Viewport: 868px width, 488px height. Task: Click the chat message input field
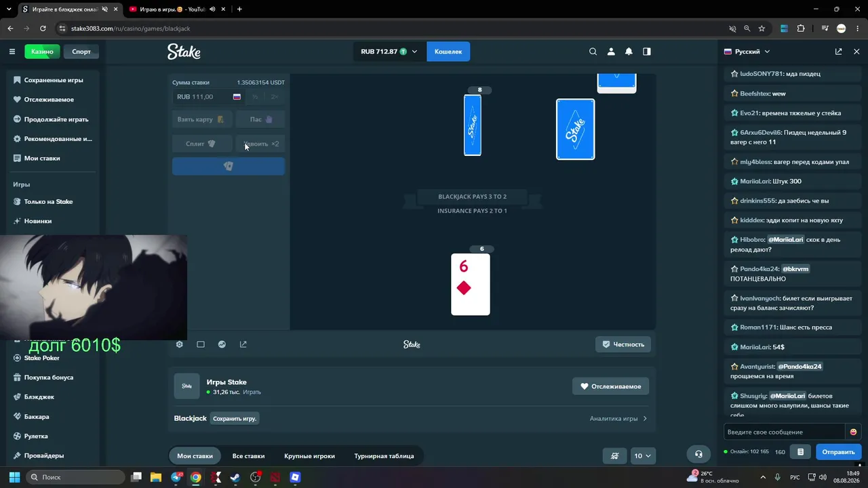point(785,432)
